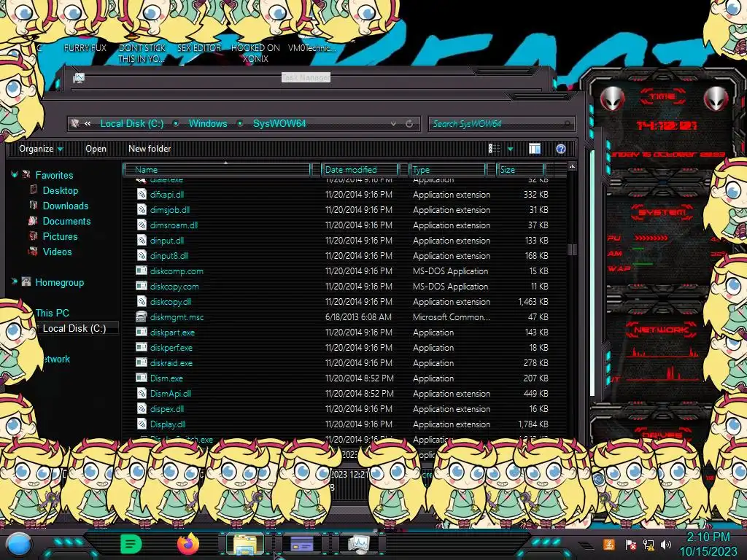
Task: Click the Task Manager window title icon
Action: click(79, 77)
